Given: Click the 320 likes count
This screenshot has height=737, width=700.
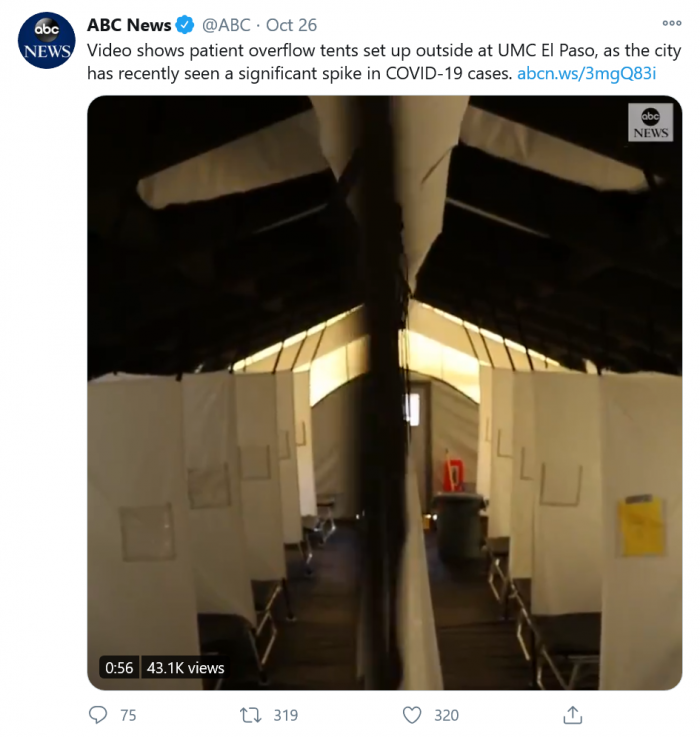Looking at the screenshot, I should 446,715.
